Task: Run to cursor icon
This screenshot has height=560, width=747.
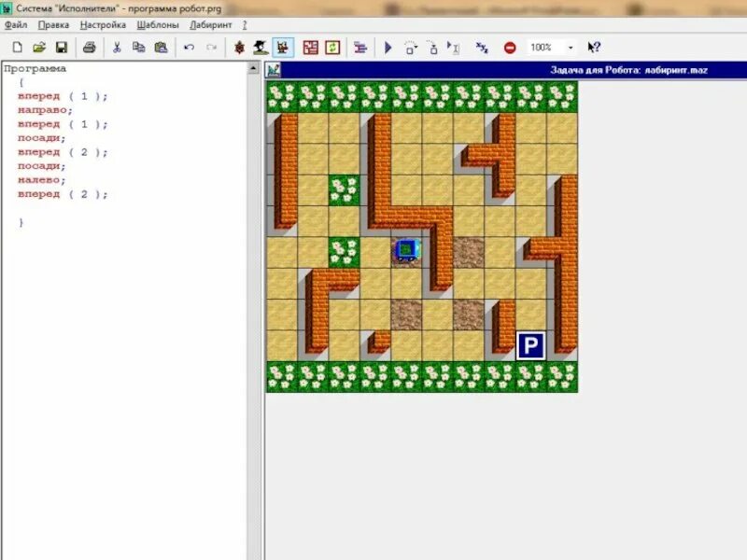Action: click(x=453, y=48)
